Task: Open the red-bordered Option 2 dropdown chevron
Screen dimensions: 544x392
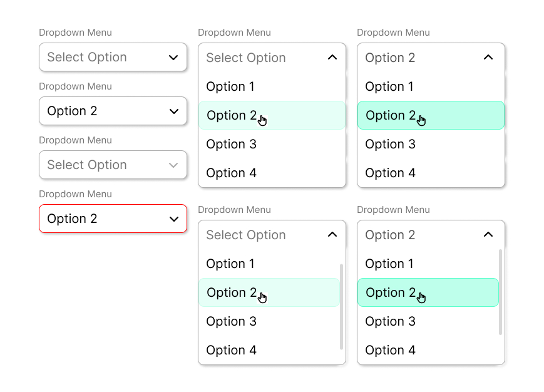Action: click(174, 219)
